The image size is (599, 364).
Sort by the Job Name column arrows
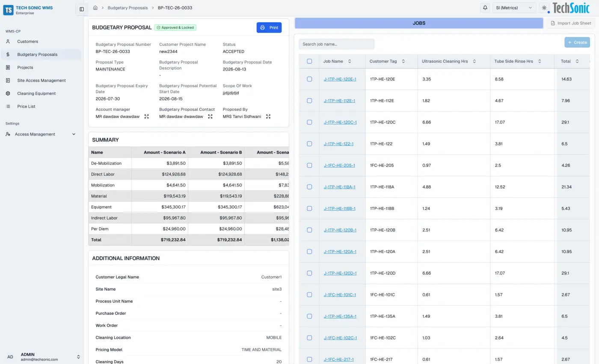point(350,61)
